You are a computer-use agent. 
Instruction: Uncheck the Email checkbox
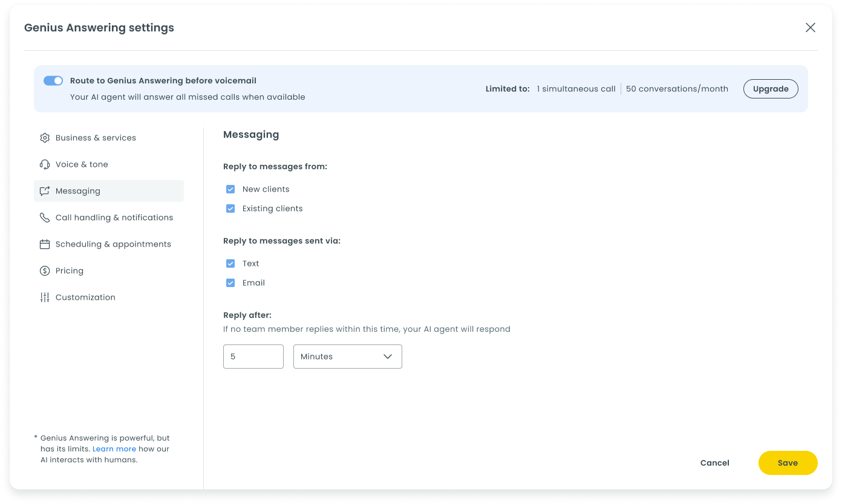[230, 283]
